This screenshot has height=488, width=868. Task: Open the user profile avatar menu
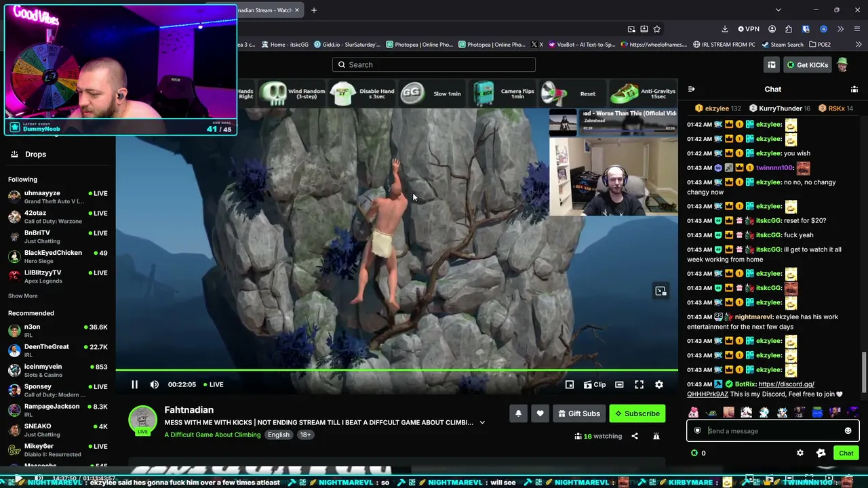(842, 64)
